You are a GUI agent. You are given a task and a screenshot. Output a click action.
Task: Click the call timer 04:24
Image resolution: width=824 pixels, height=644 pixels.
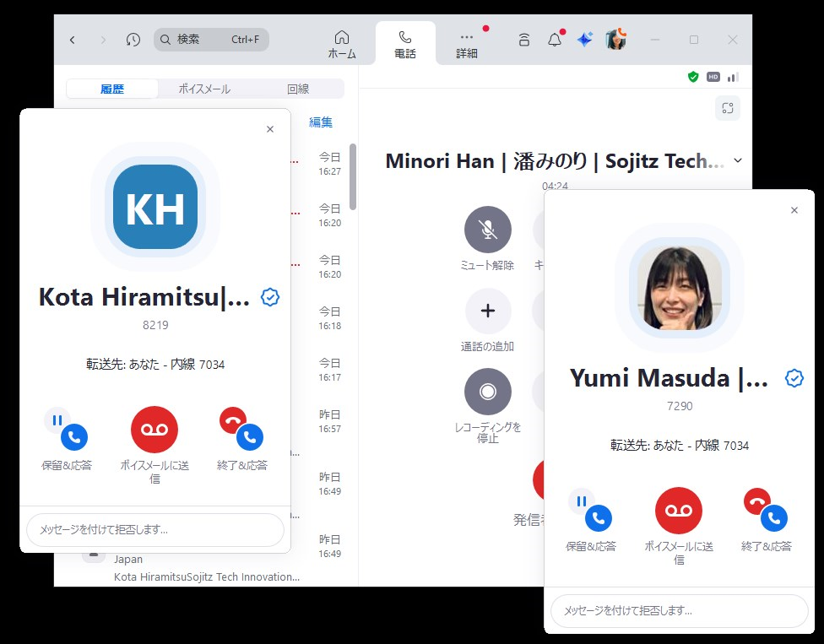pyautogui.click(x=555, y=186)
